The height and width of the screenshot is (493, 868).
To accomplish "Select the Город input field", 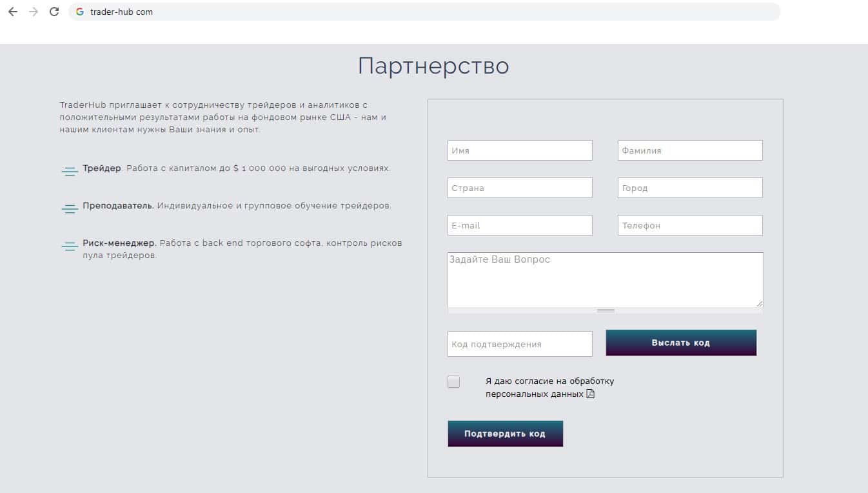I will 690,188.
